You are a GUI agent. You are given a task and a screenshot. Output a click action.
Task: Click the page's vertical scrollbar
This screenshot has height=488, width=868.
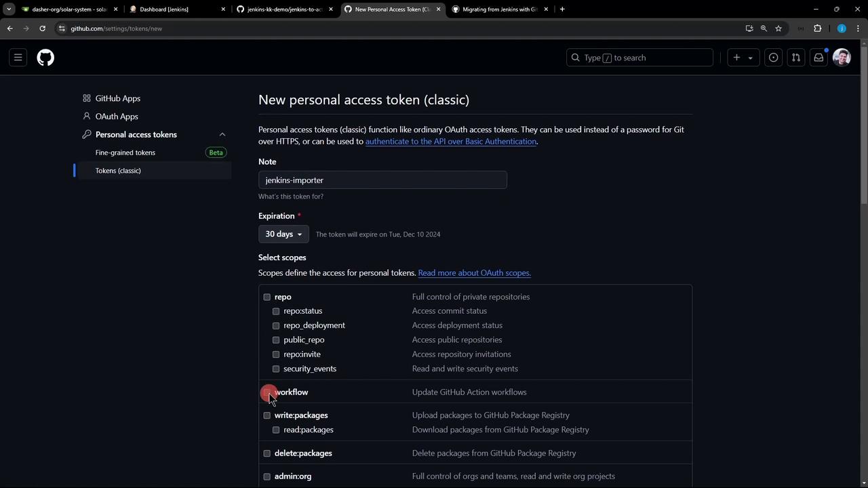pos(864,136)
